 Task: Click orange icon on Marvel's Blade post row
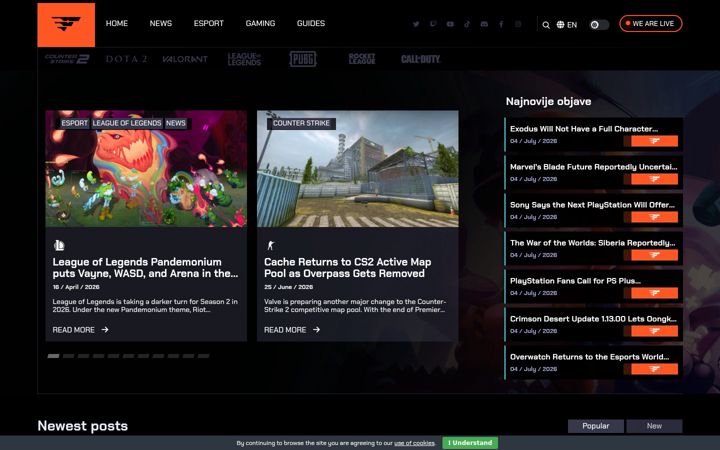click(x=654, y=179)
